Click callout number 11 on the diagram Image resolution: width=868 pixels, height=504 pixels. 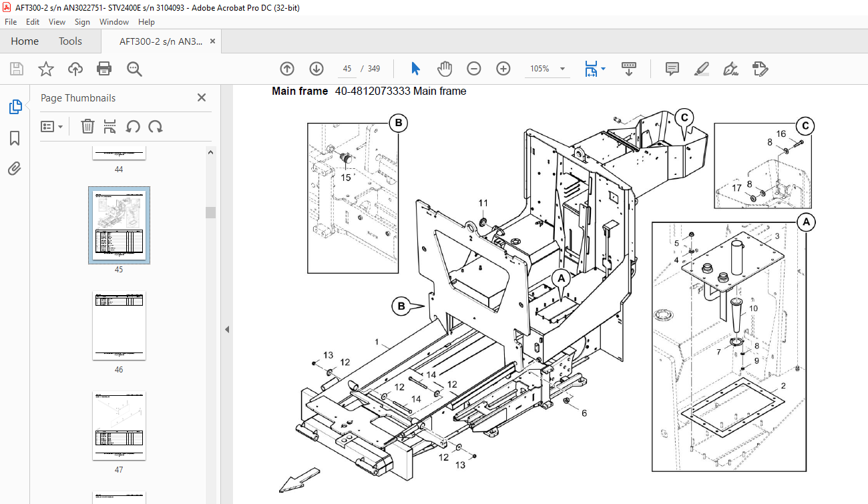(483, 203)
